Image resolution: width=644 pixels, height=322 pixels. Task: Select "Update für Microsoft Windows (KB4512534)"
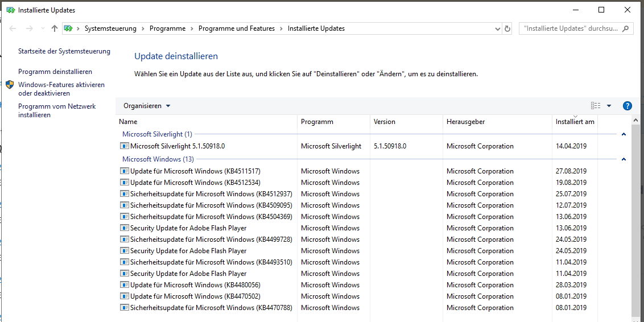195,183
